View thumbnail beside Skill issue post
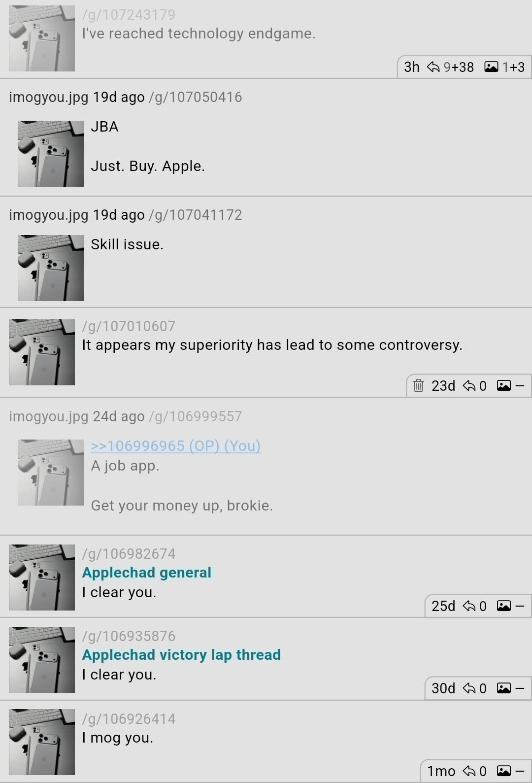Screen dimensions: 532x783 pyautogui.click(x=51, y=268)
